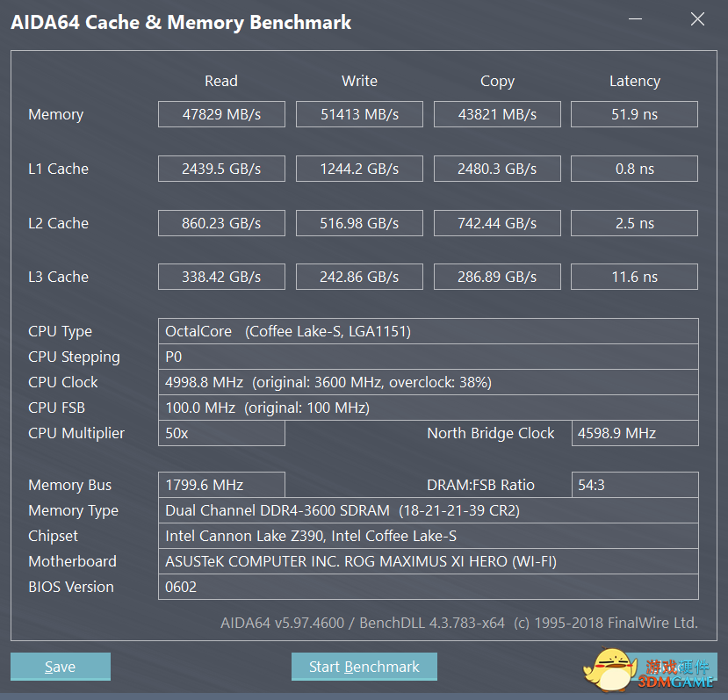Click Motherboard field ROG MAXIMUS XI HERO
Viewport: 728px width, 700px height.
(x=428, y=561)
